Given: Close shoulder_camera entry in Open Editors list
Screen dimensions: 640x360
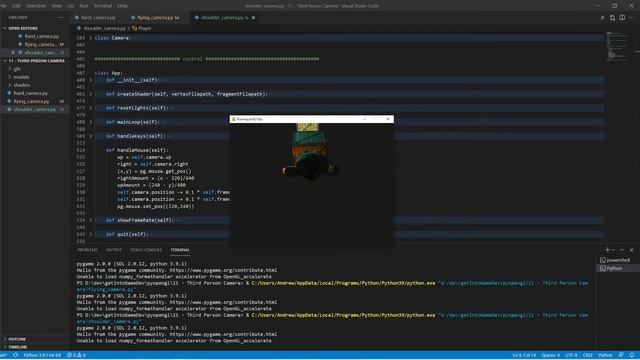Looking at the screenshot, I should tap(13, 53).
